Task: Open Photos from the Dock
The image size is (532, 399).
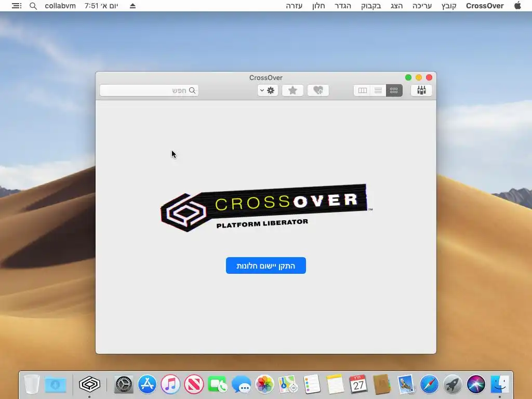Action: [264, 384]
